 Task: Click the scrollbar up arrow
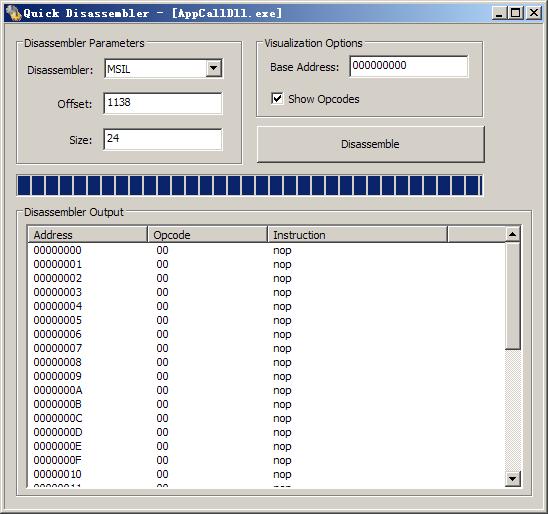coord(512,234)
